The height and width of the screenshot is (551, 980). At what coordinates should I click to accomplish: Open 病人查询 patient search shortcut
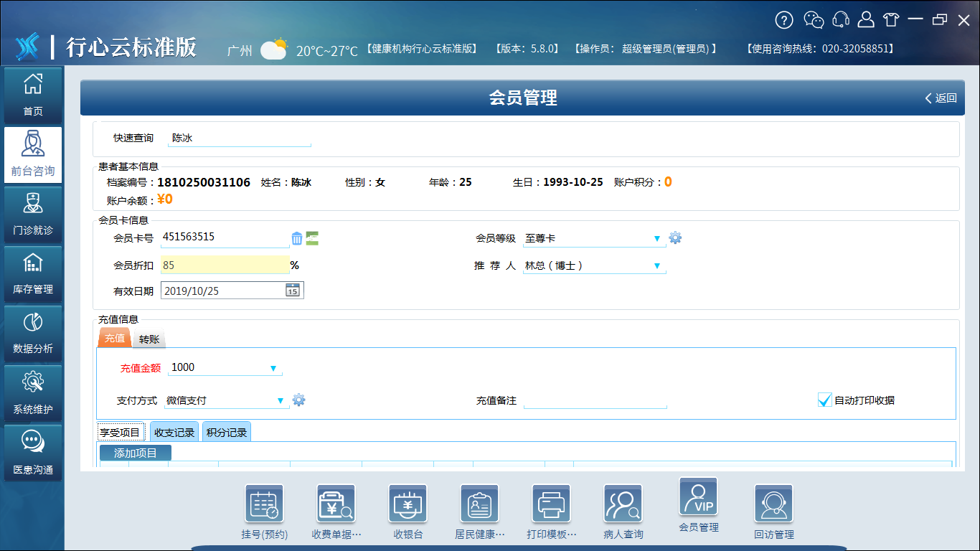coord(623,512)
